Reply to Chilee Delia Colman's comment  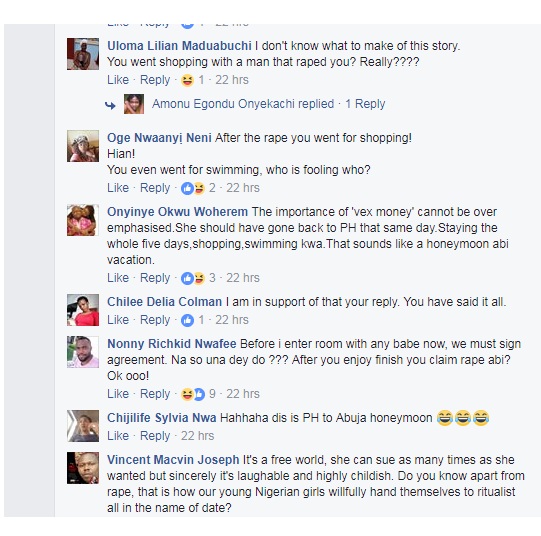pos(155,320)
